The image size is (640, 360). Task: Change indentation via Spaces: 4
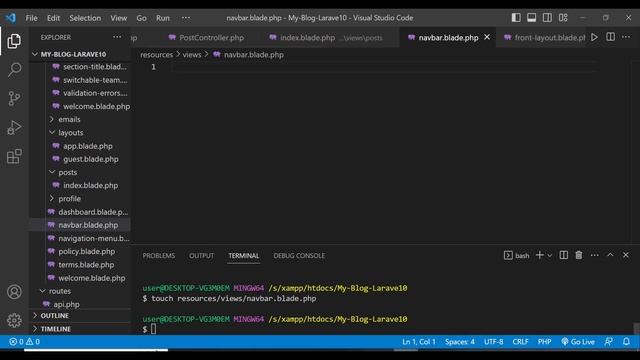tap(460, 342)
